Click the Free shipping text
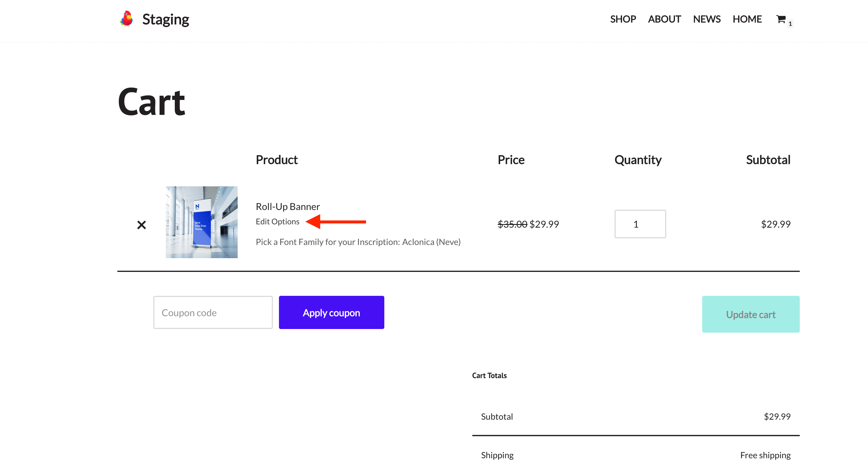This screenshot has width=868, height=475. pos(765,455)
